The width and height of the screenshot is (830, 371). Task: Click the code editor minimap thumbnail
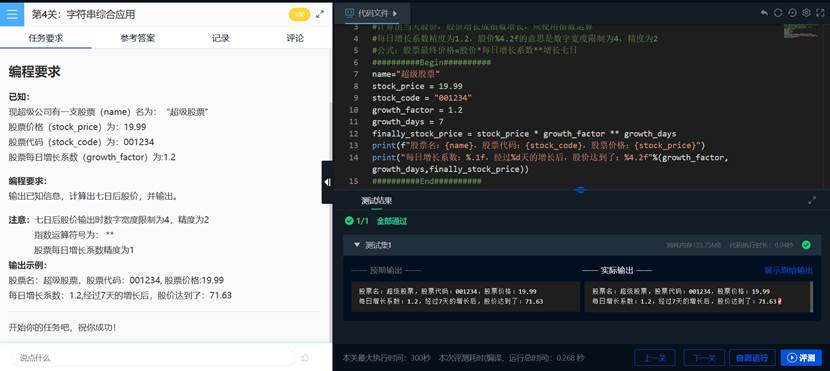pos(800,31)
